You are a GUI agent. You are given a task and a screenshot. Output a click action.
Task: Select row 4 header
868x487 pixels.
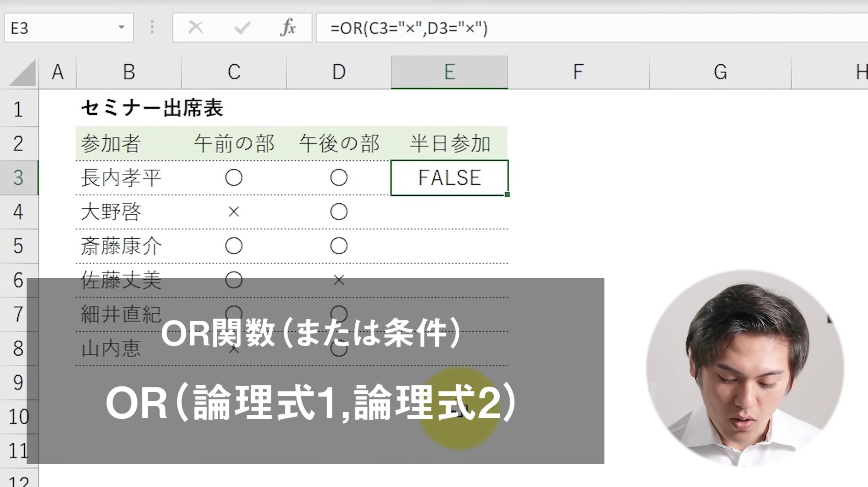point(19,212)
